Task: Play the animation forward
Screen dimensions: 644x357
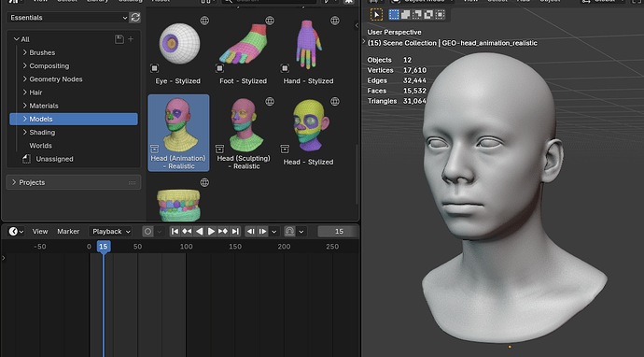Action: point(211,232)
